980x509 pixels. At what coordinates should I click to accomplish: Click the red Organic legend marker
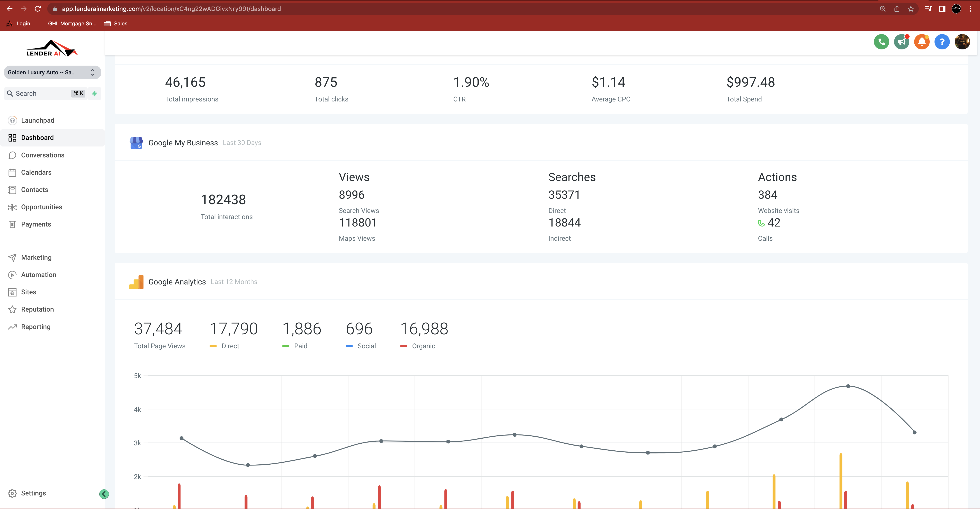[x=404, y=346]
